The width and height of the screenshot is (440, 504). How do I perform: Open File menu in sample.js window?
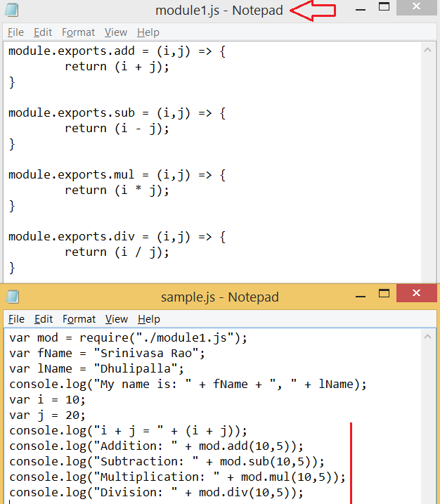(16, 319)
